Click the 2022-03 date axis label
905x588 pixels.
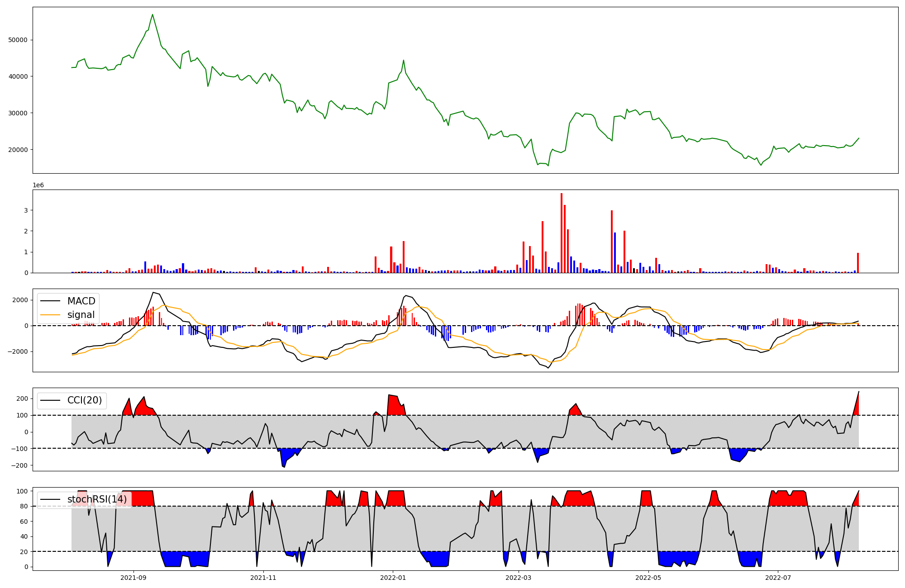(x=518, y=578)
